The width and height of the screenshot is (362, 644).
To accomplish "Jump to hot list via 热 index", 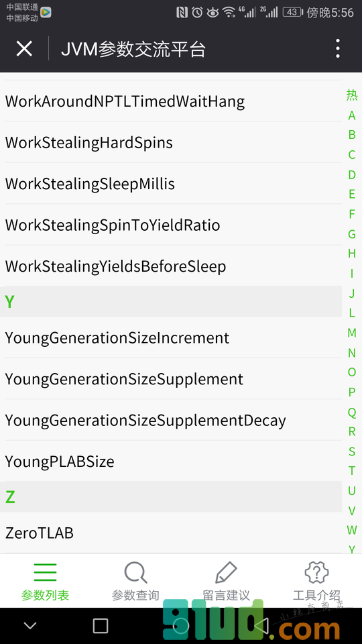I will click(352, 95).
